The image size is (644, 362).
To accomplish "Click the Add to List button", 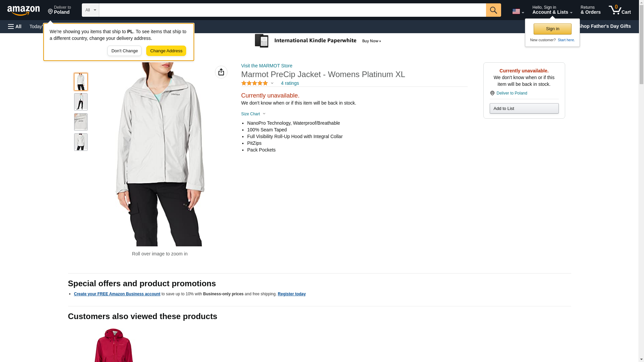I will pyautogui.click(x=524, y=109).
